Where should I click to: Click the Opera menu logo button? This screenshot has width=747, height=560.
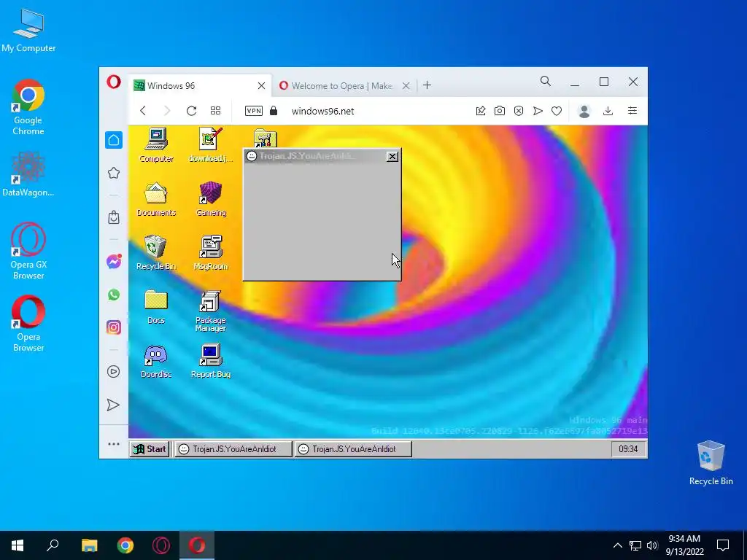113,82
